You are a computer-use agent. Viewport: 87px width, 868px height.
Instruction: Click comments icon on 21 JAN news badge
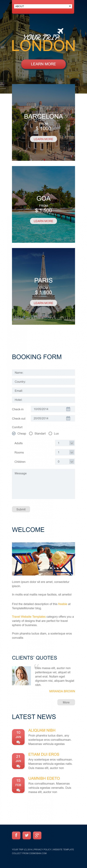coord(18,766)
